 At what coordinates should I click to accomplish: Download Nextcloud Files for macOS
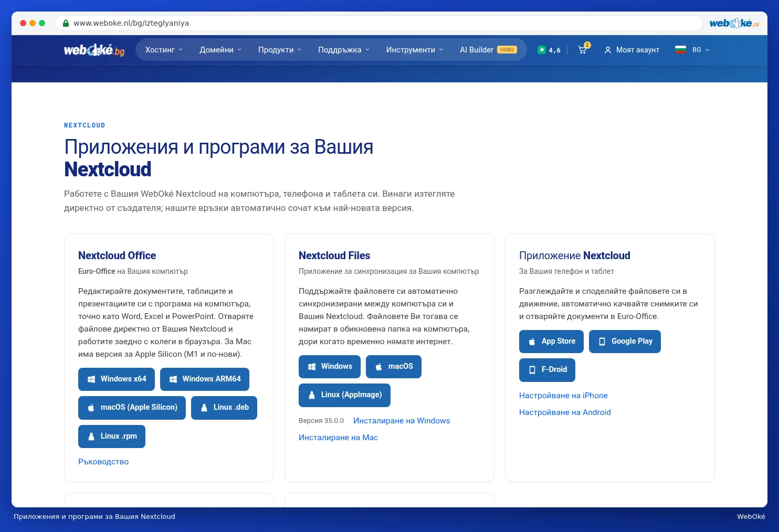click(x=394, y=367)
